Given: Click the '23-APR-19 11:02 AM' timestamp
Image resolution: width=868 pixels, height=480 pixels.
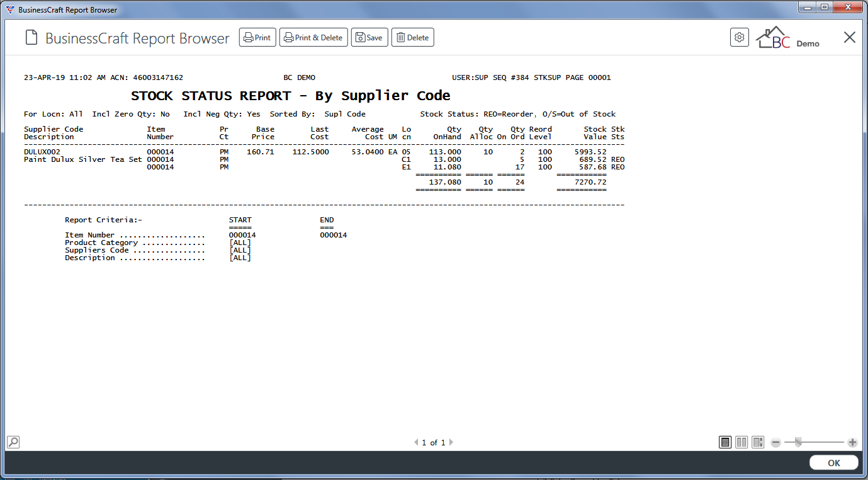Looking at the screenshot, I should point(65,78).
